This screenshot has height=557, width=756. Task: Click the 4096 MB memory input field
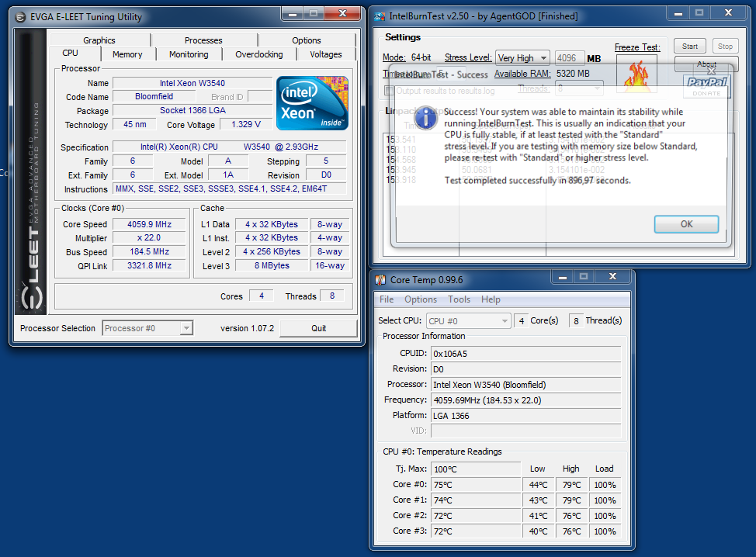point(570,58)
